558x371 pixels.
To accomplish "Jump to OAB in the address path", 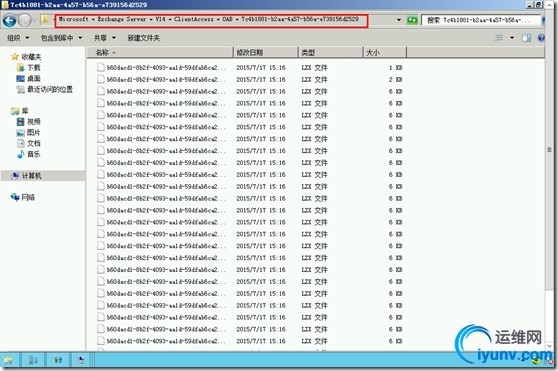I will pos(227,19).
